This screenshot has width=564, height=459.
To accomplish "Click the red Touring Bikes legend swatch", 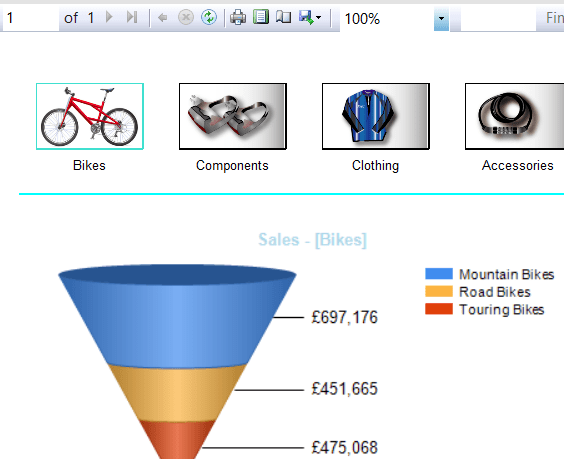I will 439,309.
